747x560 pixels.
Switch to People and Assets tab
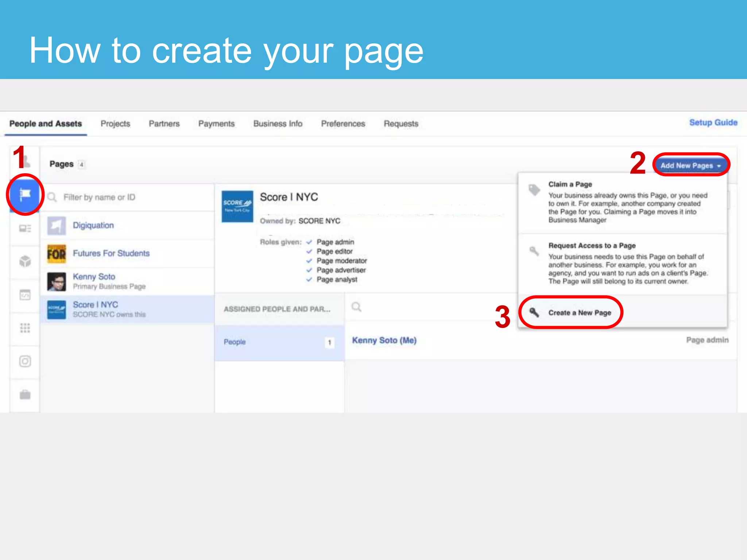pyautogui.click(x=46, y=124)
